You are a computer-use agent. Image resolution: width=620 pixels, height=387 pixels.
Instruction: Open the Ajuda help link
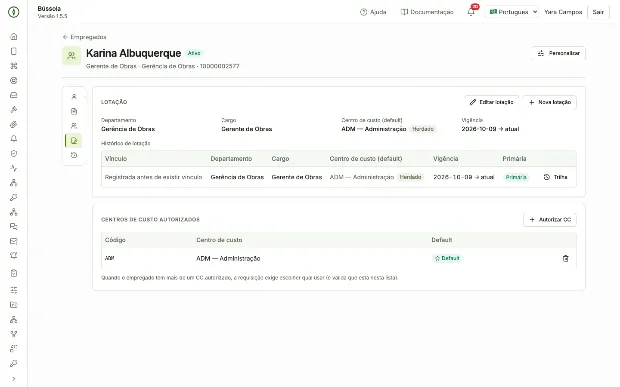point(373,12)
